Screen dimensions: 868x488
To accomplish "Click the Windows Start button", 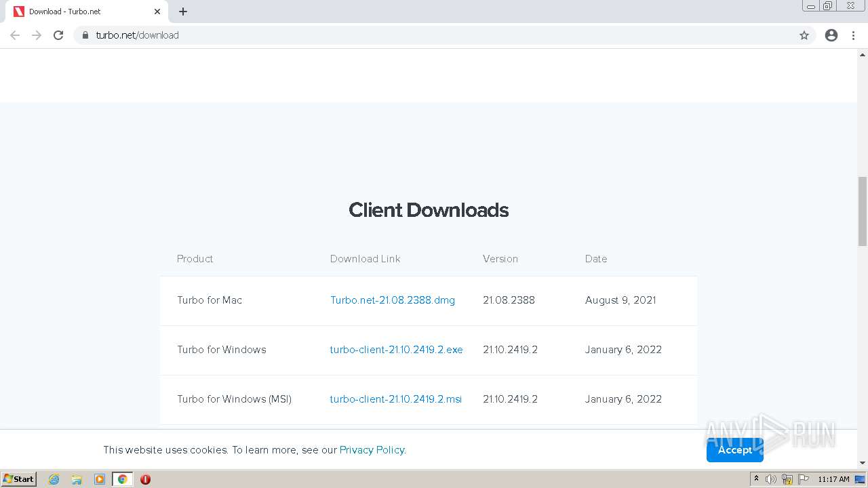I will tap(19, 479).
